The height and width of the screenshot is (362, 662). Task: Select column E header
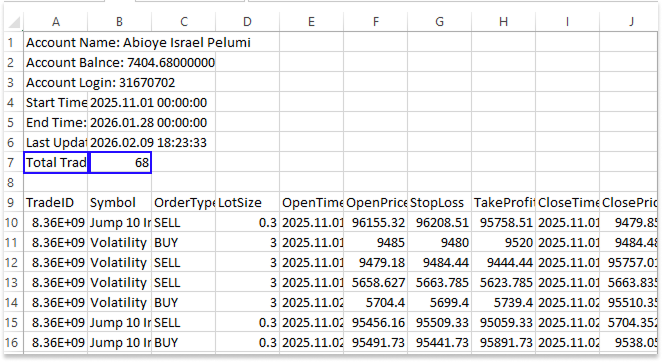(x=312, y=22)
